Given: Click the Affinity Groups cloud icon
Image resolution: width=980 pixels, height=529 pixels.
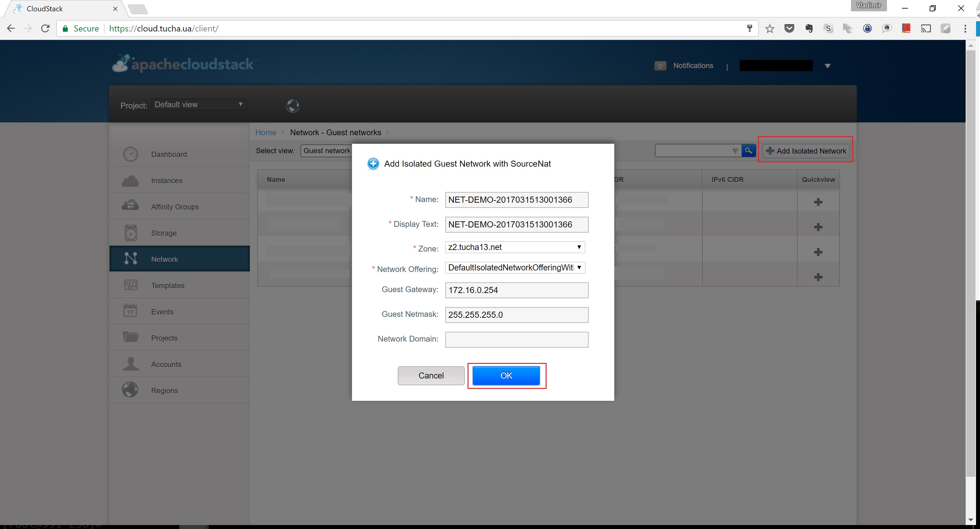Looking at the screenshot, I should 130,205.
